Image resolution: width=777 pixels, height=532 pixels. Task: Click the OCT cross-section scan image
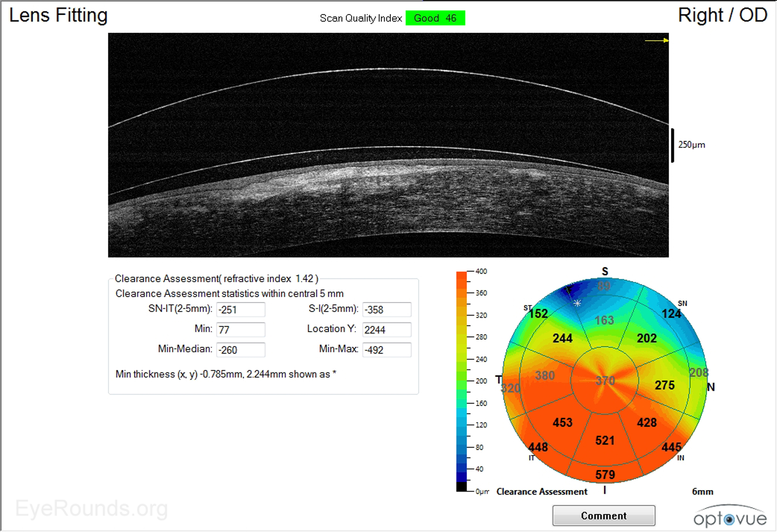pyautogui.click(x=388, y=145)
